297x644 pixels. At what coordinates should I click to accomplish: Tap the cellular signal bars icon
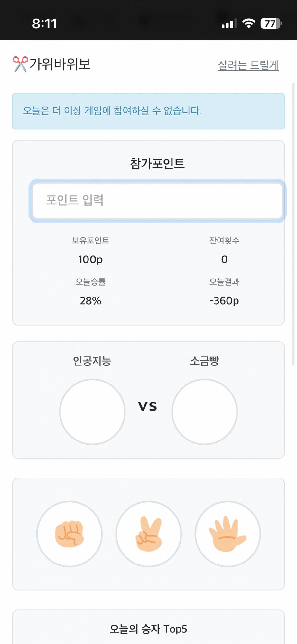coord(229,24)
